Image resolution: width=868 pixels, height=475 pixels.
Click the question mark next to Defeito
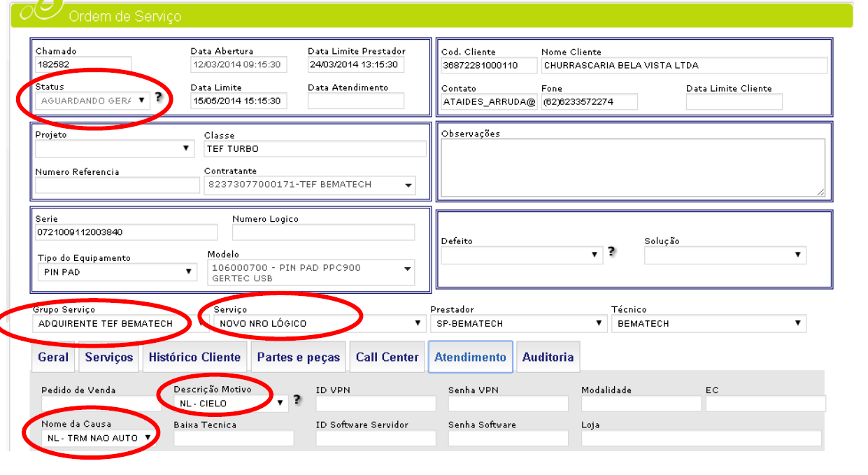point(612,252)
